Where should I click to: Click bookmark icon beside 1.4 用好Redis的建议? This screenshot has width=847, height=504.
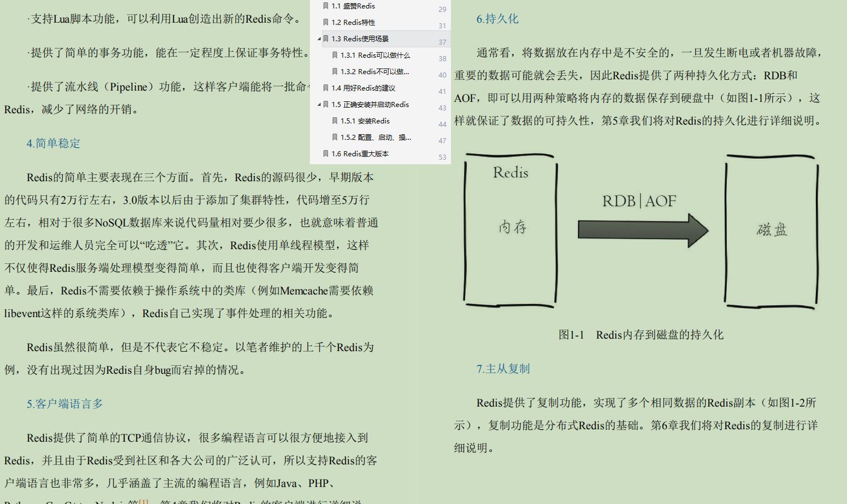[x=326, y=88]
